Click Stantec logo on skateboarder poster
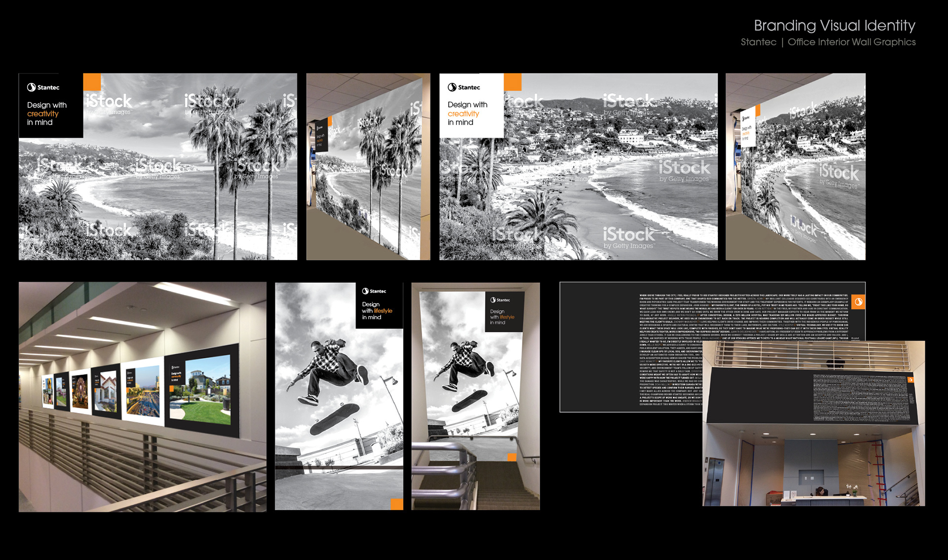The width and height of the screenshot is (948, 560). pos(374,291)
